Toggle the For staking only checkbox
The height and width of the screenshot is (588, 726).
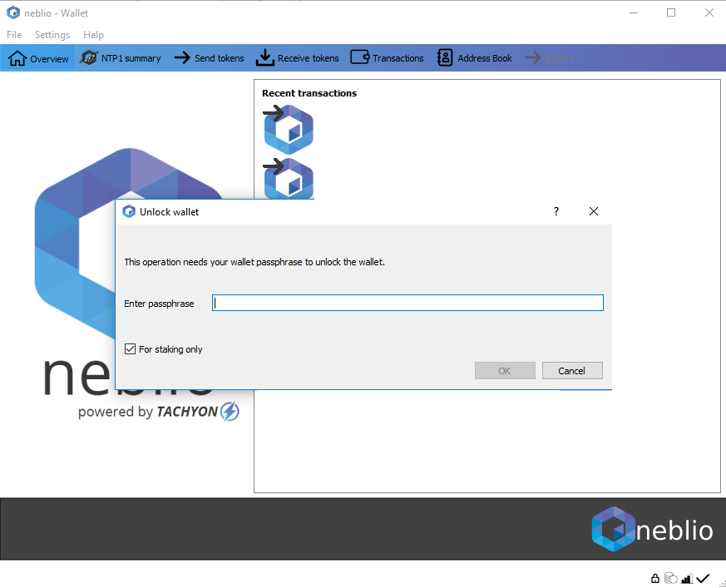click(130, 349)
